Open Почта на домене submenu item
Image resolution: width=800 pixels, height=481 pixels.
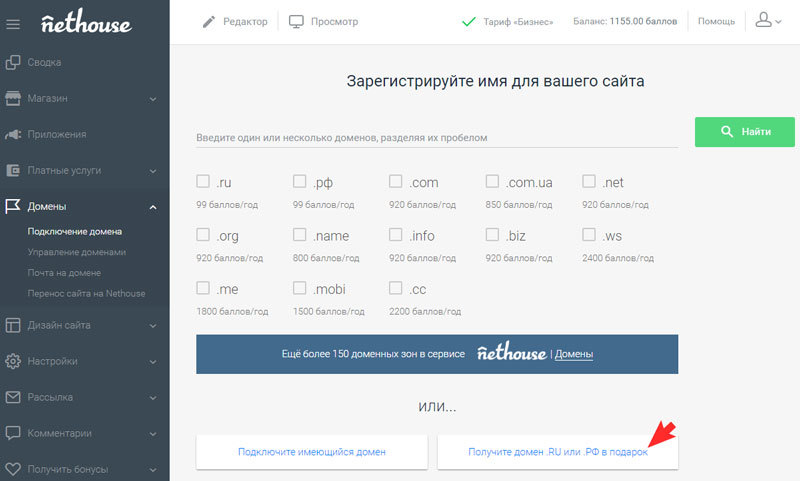[x=64, y=273]
